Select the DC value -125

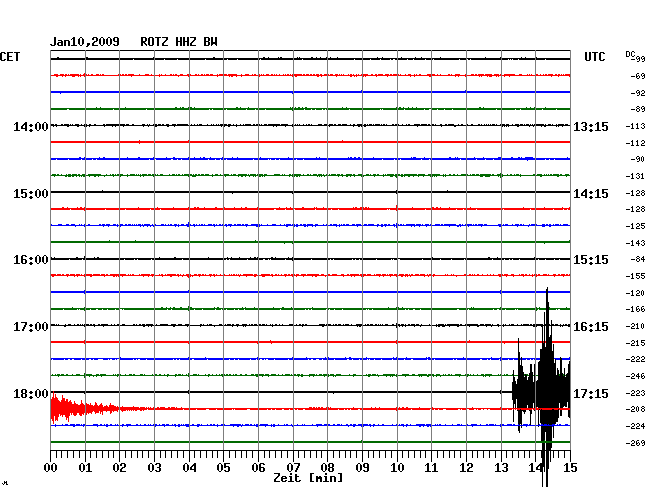coord(635,226)
